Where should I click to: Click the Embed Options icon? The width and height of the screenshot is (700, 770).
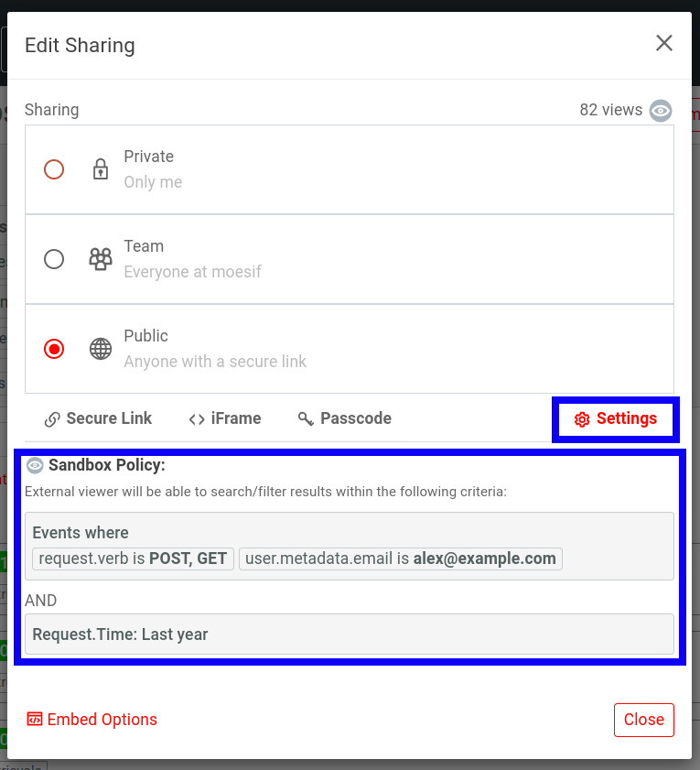[34, 720]
